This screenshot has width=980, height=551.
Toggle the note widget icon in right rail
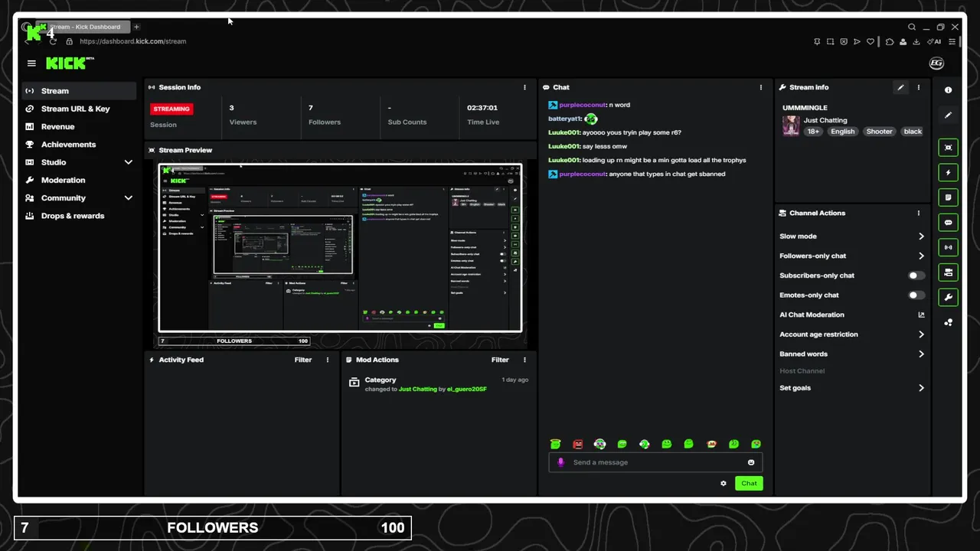click(x=949, y=197)
